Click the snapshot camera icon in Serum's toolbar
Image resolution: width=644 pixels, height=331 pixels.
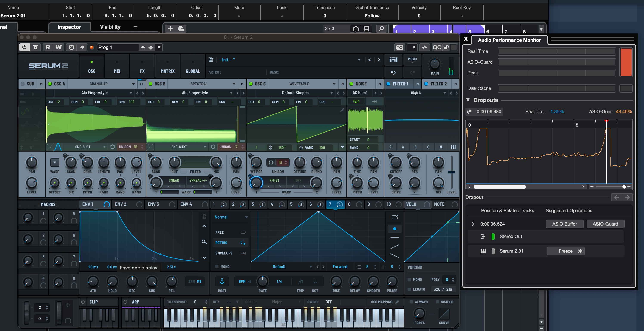[x=400, y=47]
